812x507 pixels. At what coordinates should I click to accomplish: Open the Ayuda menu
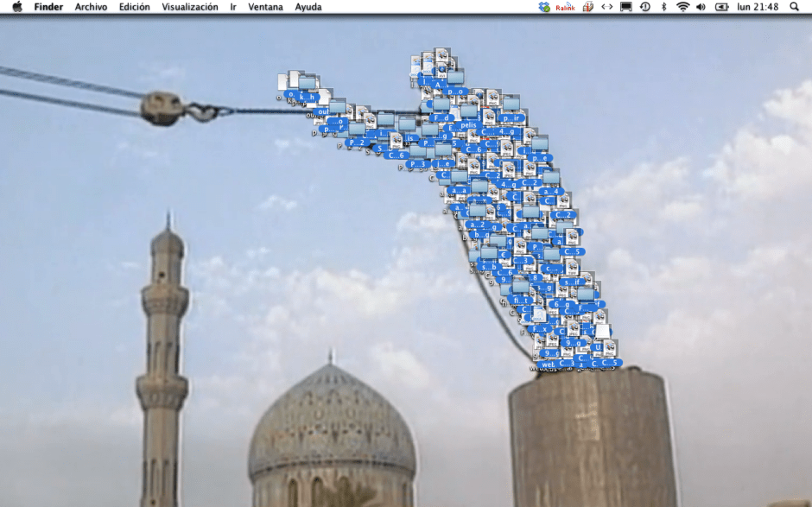pyautogui.click(x=308, y=7)
